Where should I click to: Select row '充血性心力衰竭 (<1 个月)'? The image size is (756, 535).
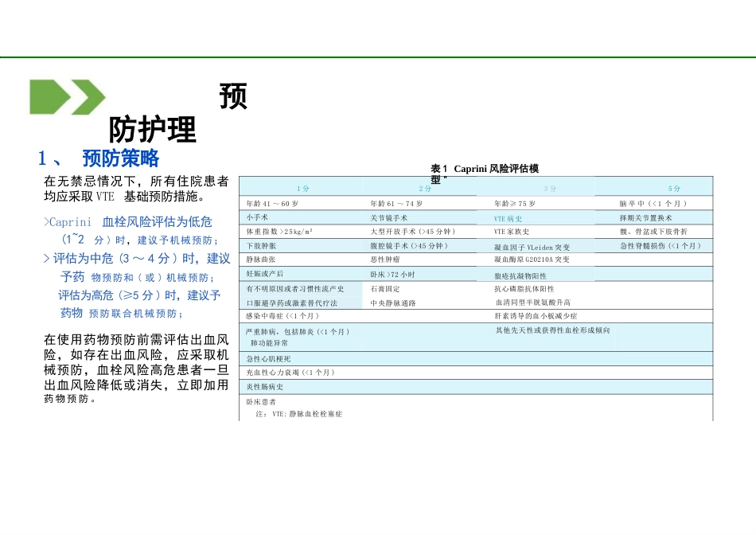coord(476,373)
